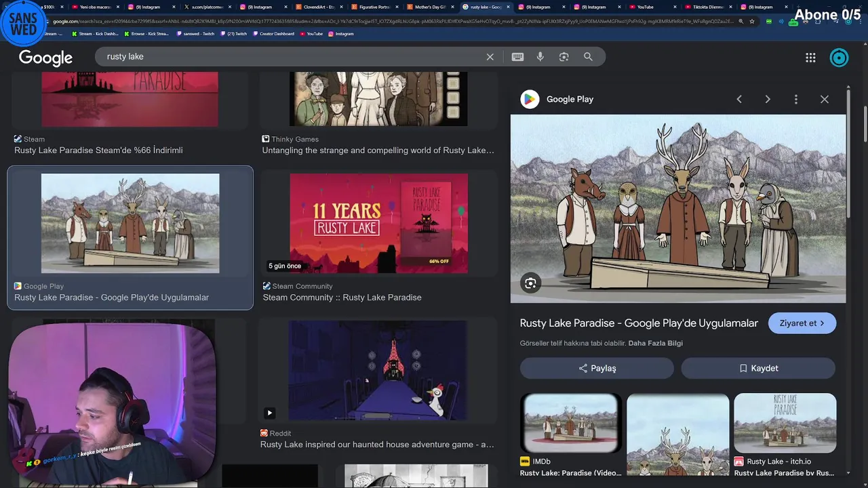Image resolution: width=868 pixels, height=488 pixels.
Task: Click the large preview image
Action: tap(678, 209)
